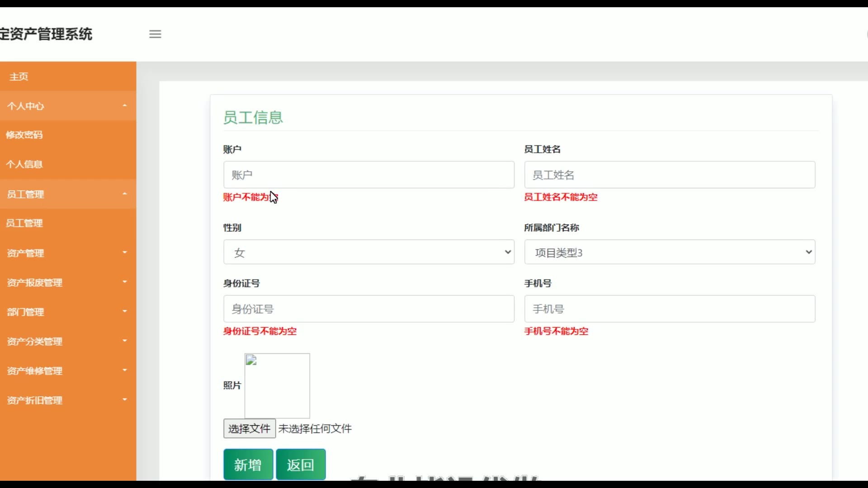868x488 pixels.
Task: Focus the 账户 input field
Action: click(x=369, y=175)
